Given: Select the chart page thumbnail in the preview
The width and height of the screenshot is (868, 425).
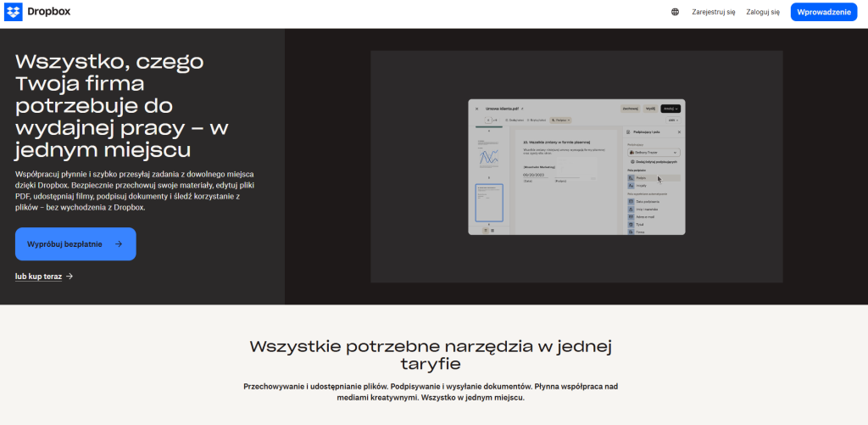Looking at the screenshot, I should [x=489, y=154].
